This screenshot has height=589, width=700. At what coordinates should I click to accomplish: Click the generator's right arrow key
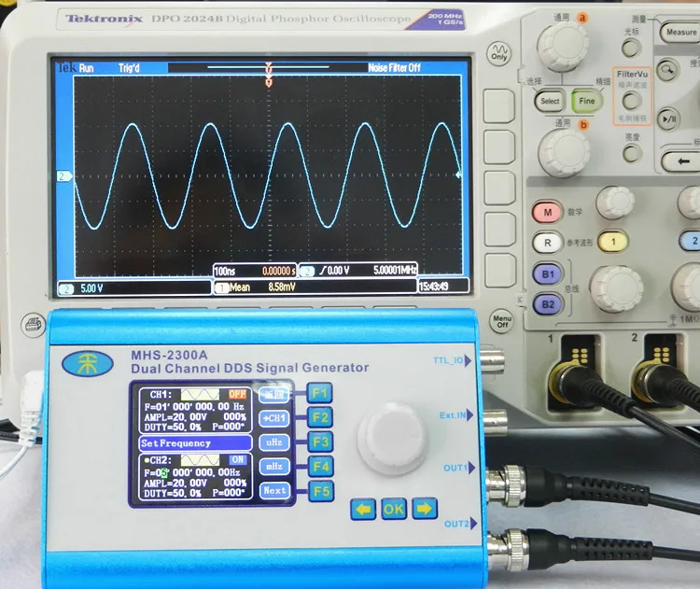tap(424, 508)
